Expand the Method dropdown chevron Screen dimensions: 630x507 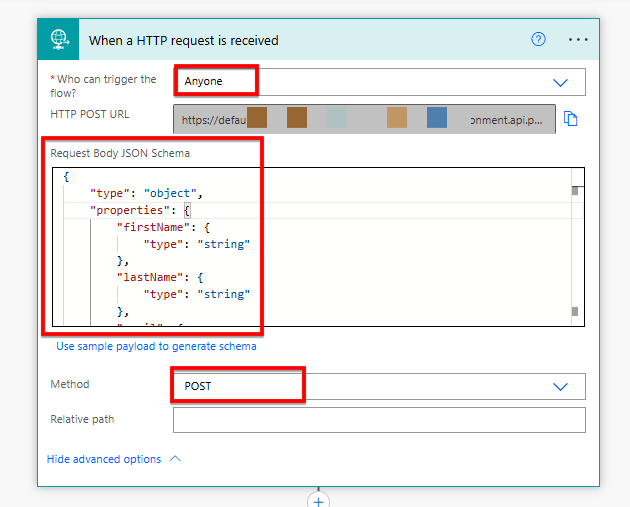pos(560,386)
